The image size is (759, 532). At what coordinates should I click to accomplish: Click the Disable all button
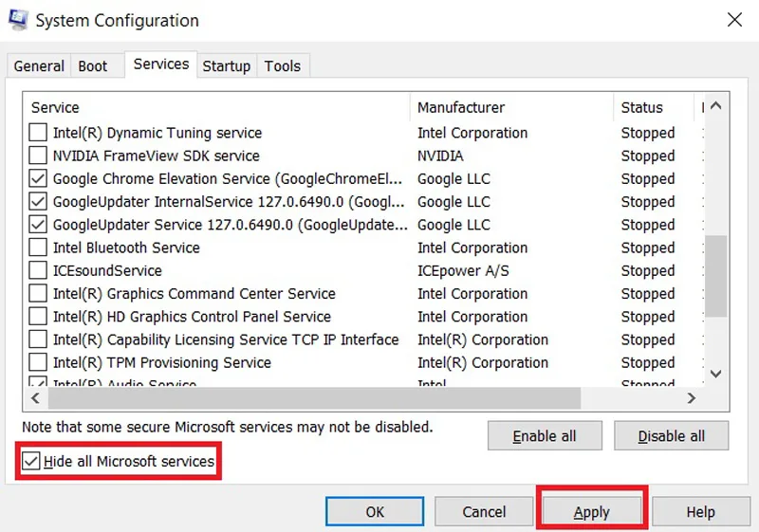click(x=671, y=436)
